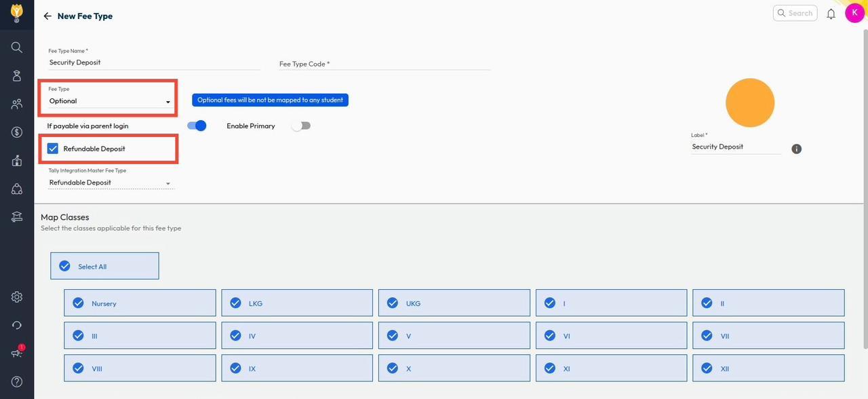Deselect the Select All classes checkbox
Screen dimensions: 868x399
pos(65,266)
